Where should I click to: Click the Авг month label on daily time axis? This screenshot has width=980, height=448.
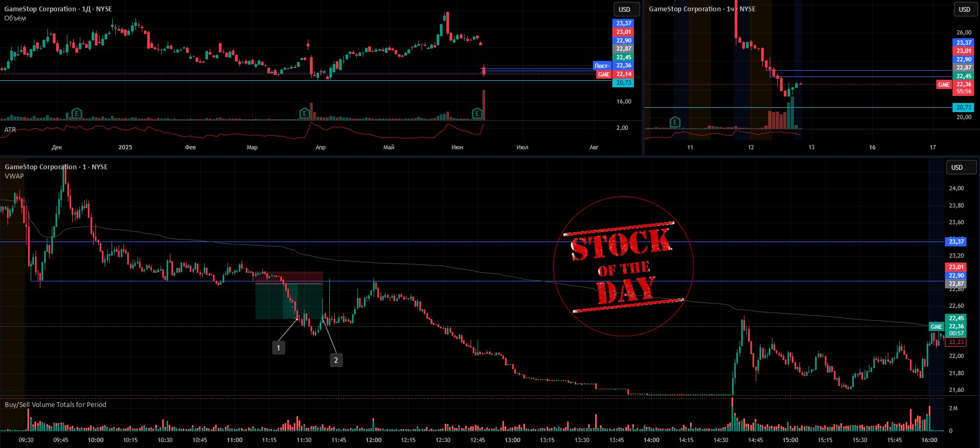(x=594, y=147)
